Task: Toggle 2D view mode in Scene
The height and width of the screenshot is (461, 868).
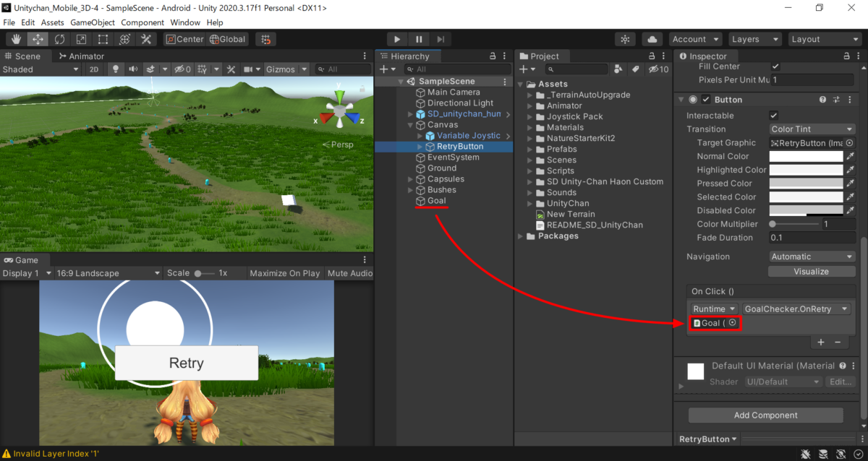Action: tap(93, 69)
